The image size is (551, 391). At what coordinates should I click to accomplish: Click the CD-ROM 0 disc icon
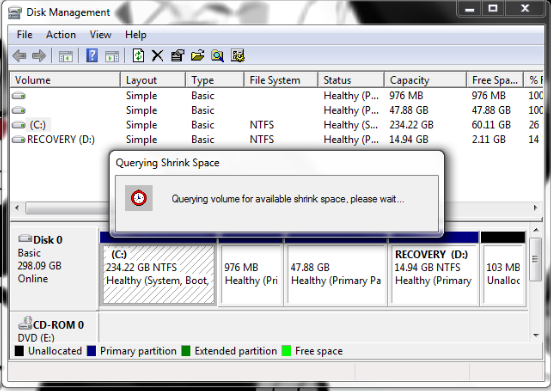tap(25, 323)
